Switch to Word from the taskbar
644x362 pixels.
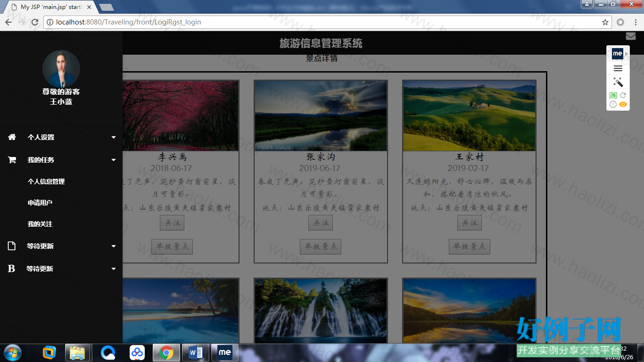pos(196,353)
